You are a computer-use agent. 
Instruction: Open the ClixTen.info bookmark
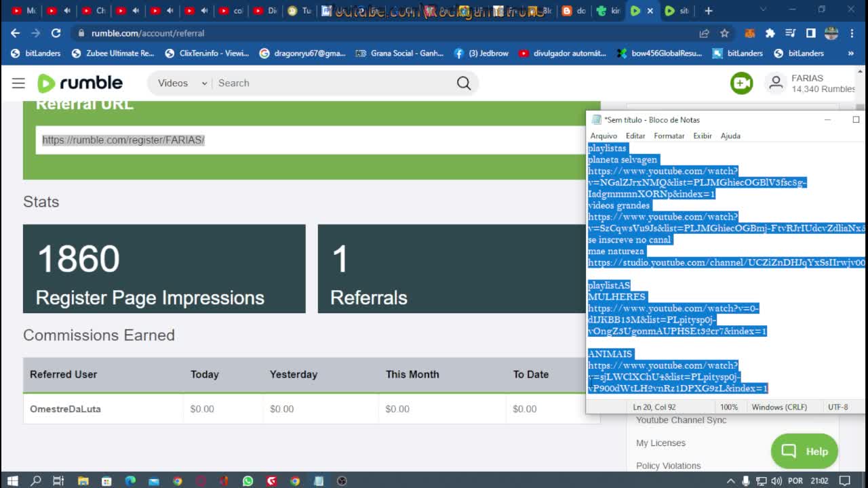[207, 53]
